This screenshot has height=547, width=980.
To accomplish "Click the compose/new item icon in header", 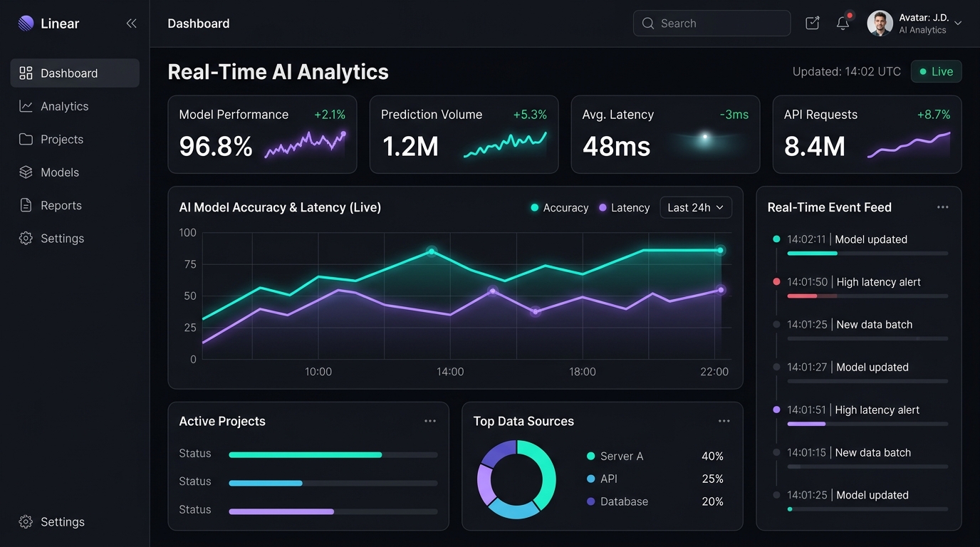I will [x=812, y=24].
